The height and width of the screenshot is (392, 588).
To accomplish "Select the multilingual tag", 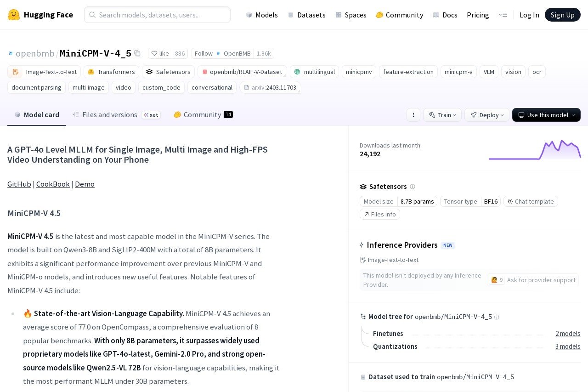I will click(314, 72).
